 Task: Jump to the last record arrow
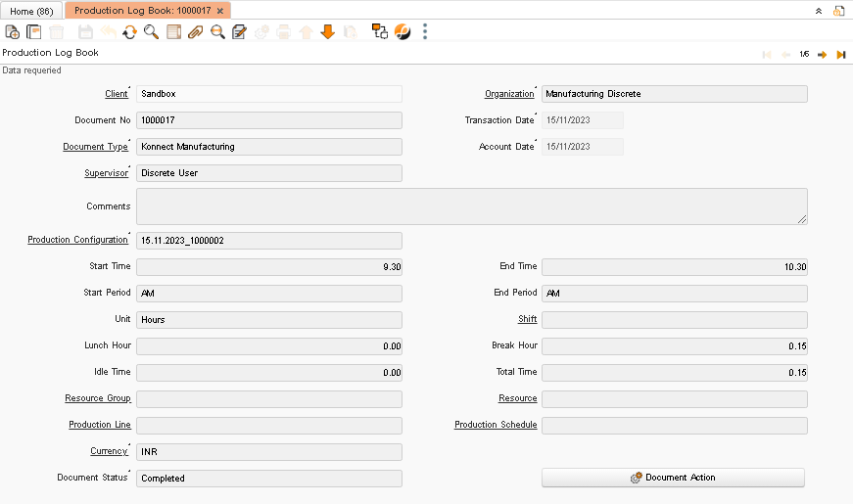840,55
